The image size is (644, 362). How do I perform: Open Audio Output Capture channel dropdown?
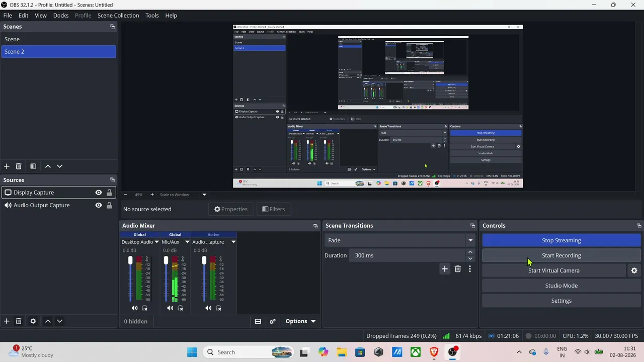point(233,242)
